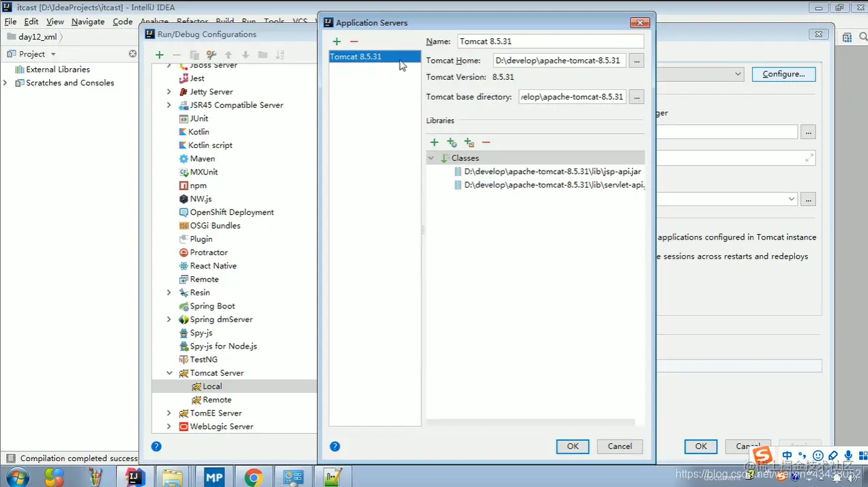Click the NW.js icon
The width and height of the screenshot is (868, 487).
[184, 199]
